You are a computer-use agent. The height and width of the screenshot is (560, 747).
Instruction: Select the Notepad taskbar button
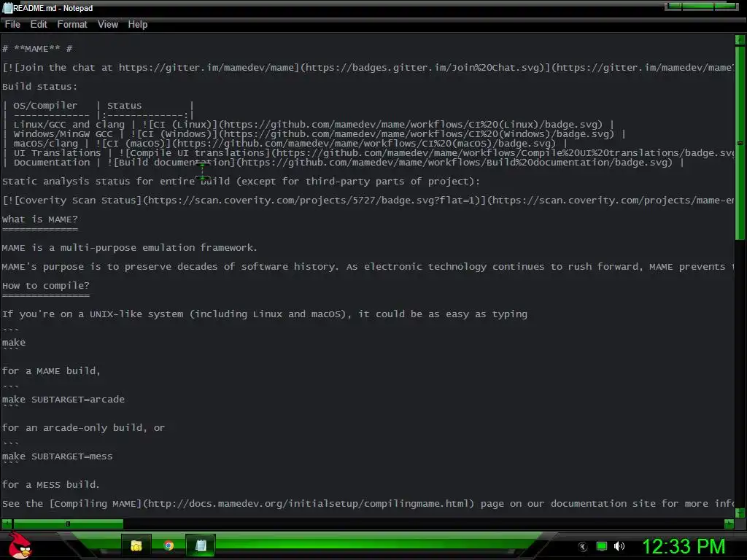tap(201, 545)
